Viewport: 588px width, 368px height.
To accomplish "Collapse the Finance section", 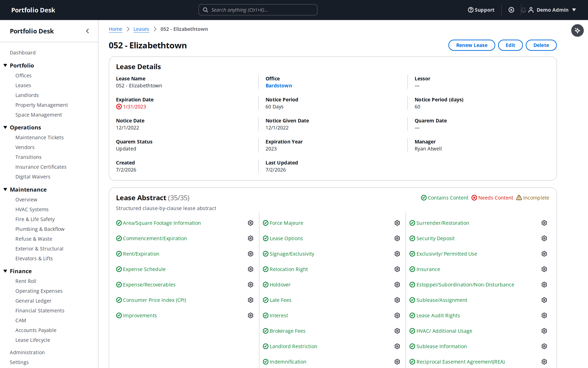I will (5, 271).
